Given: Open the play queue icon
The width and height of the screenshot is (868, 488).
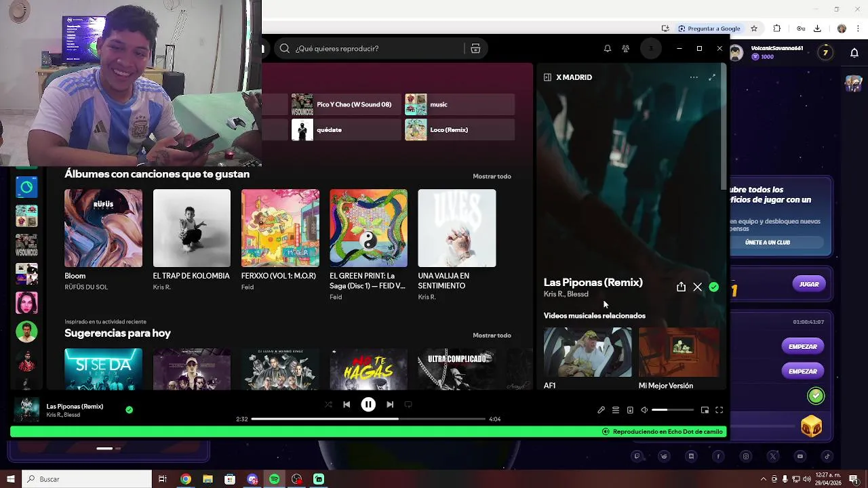Looking at the screenshot, I should pos(616,410).
